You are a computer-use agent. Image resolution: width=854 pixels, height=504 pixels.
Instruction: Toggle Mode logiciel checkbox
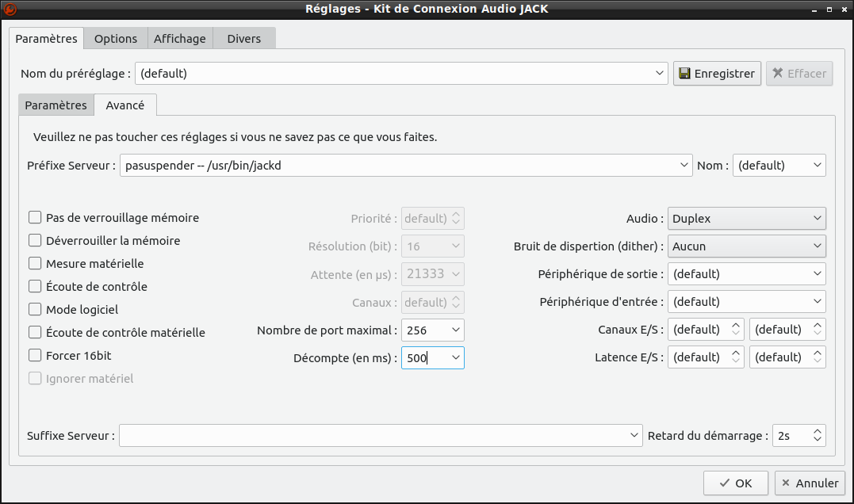[x=35, y=310]
